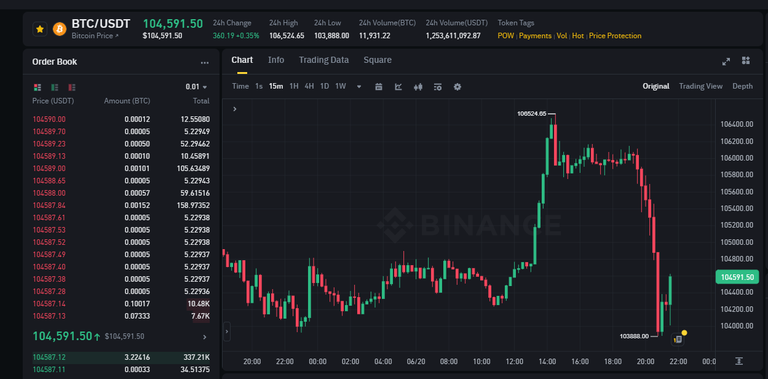Click the 106524.65 high price label on chart
The height and width of the screenshot is (379, 768).
click(x=531, y=114)
